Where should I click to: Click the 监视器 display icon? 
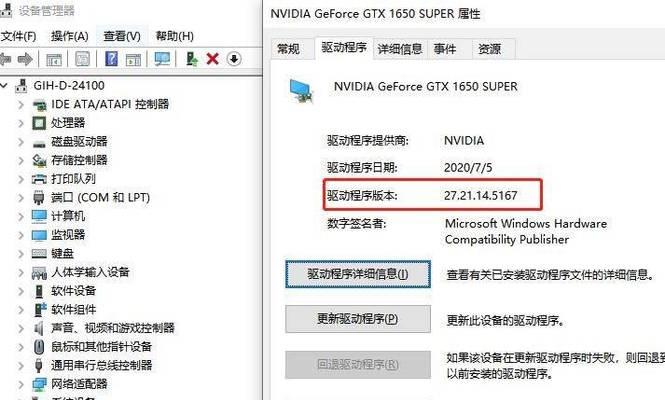tap(39, 235)
